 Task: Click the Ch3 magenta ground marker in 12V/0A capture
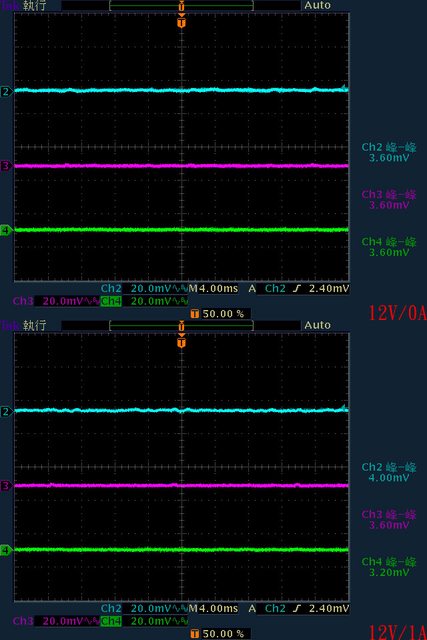coord(6,166)
